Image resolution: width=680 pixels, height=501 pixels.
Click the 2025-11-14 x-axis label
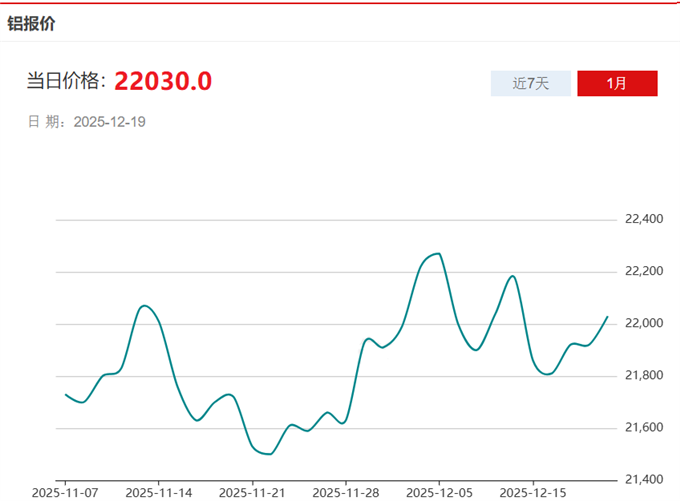click(158, 492)
